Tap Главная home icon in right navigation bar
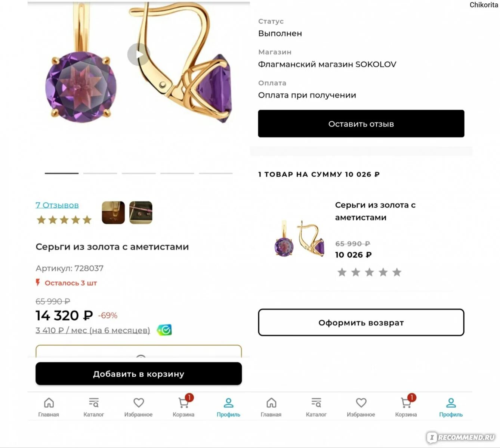This screenshot has width=500, height=448. pyautogui.click(x=271, y=403)
